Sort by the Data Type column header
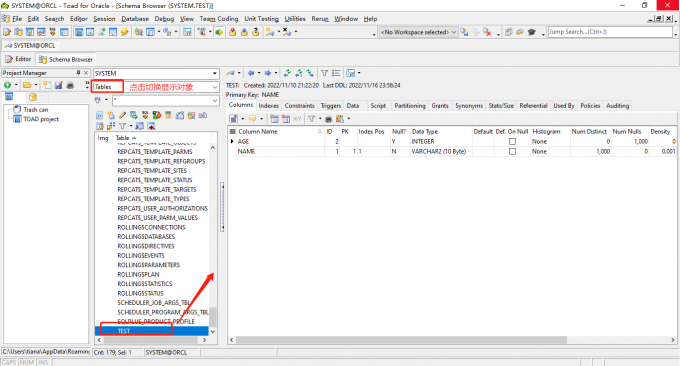Viewport: 680px width, 366px height. point(441,131)
